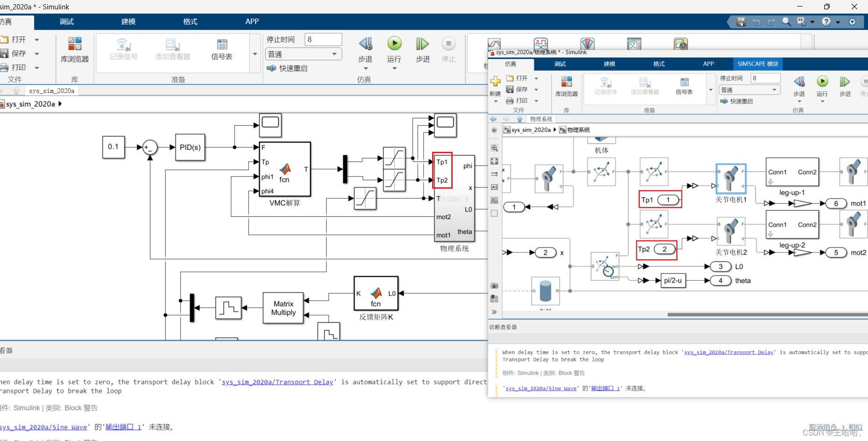Select the Matrix Multiply block
The width and height of the screenshot is (868, 441).
[x=283, y=308]
